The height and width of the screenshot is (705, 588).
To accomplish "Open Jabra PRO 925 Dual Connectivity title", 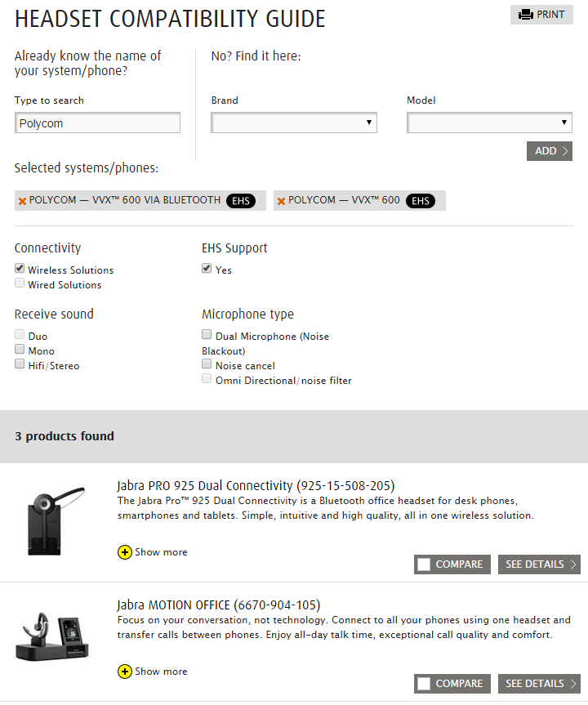I will [x=256, y=485].
